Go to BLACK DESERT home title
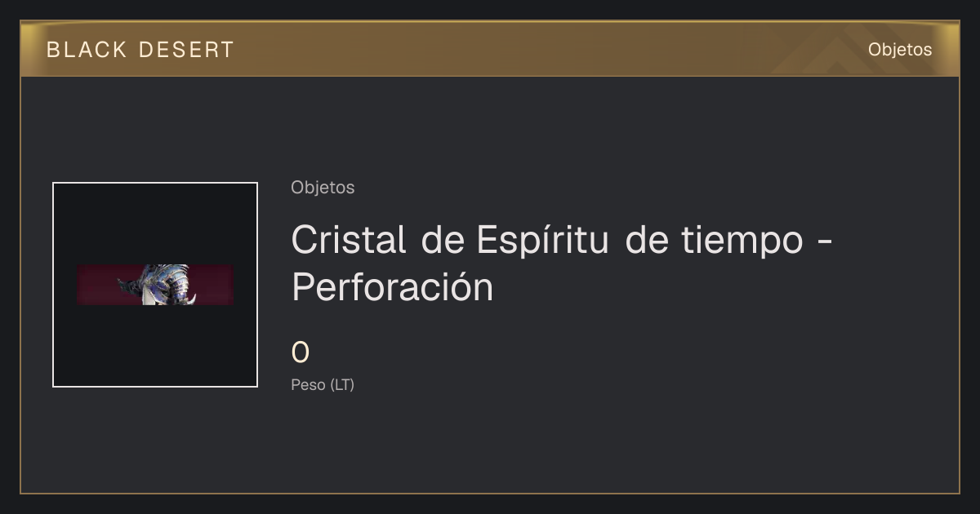The width and height of the screenshot is (980, 514). click(x=140, y=50)
